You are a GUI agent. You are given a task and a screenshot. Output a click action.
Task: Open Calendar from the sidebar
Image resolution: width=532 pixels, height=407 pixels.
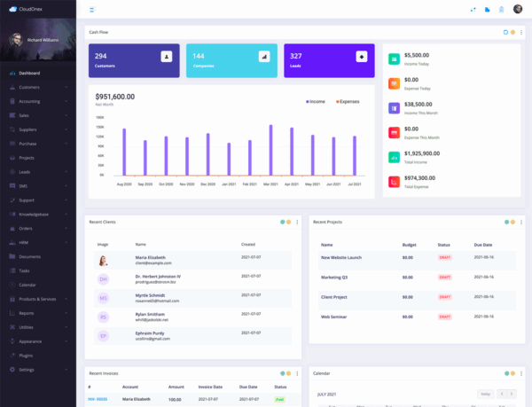click(27, 285)
